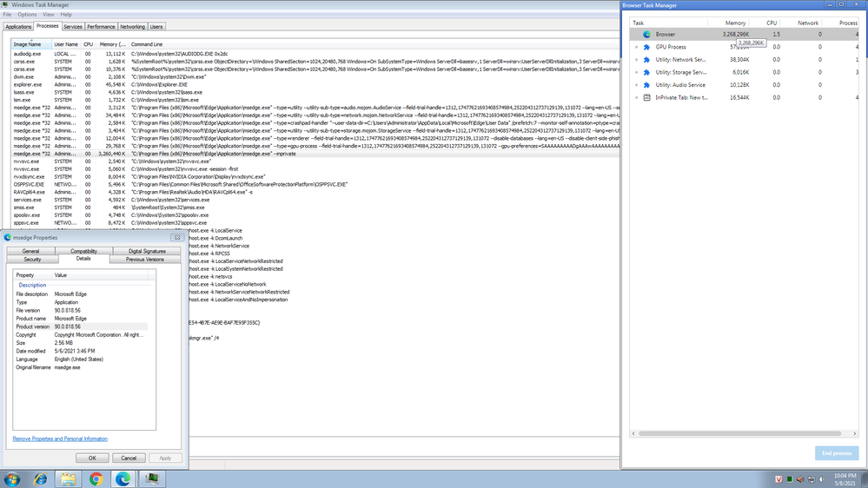The width and height of the screenshot is (868, 488).
Task: Click the Windows Task Manager title icon
Action: (x=4, y=4)
